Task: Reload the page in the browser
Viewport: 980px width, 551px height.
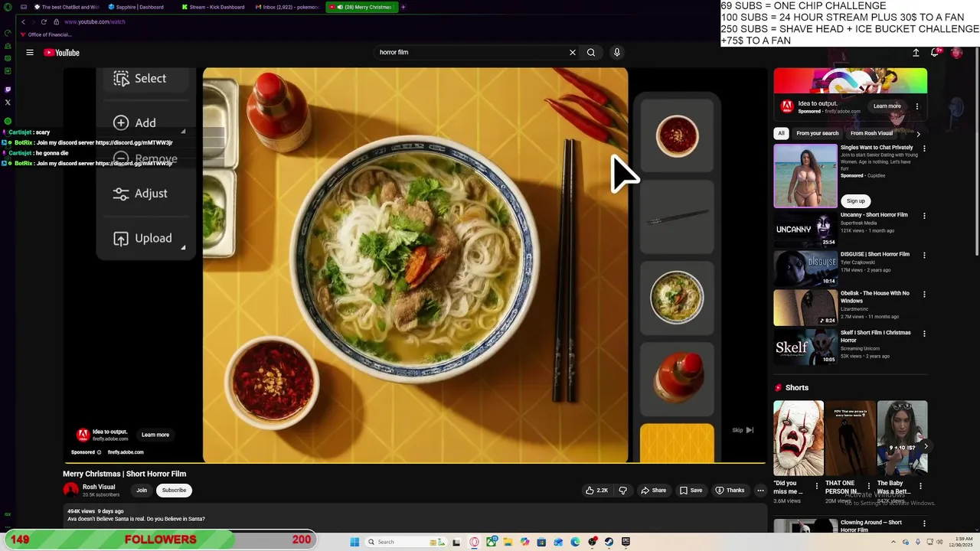Action: click(44, 21)
